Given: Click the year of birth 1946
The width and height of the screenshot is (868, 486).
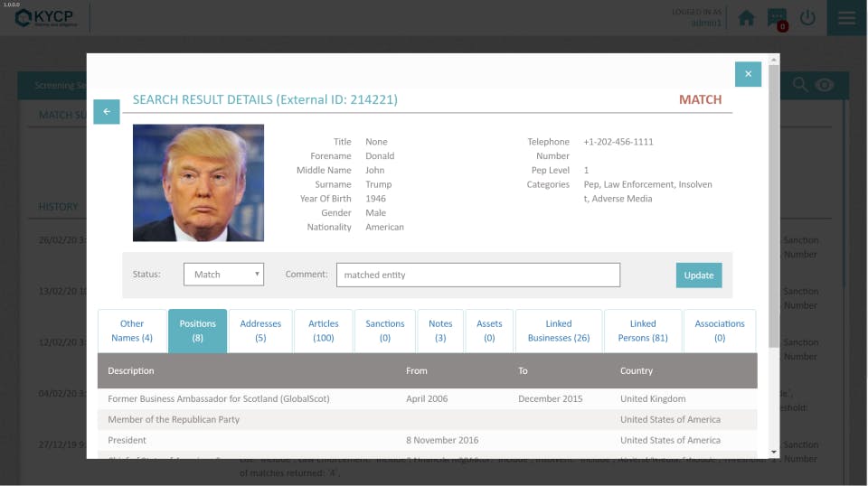Looking at the screenshot, I should coord(375,199).
